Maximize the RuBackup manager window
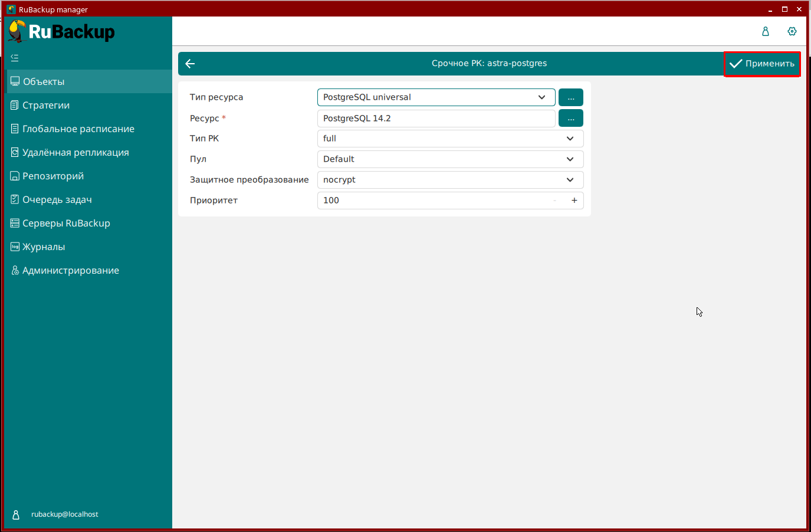811x532 pixels. point(785,9)
